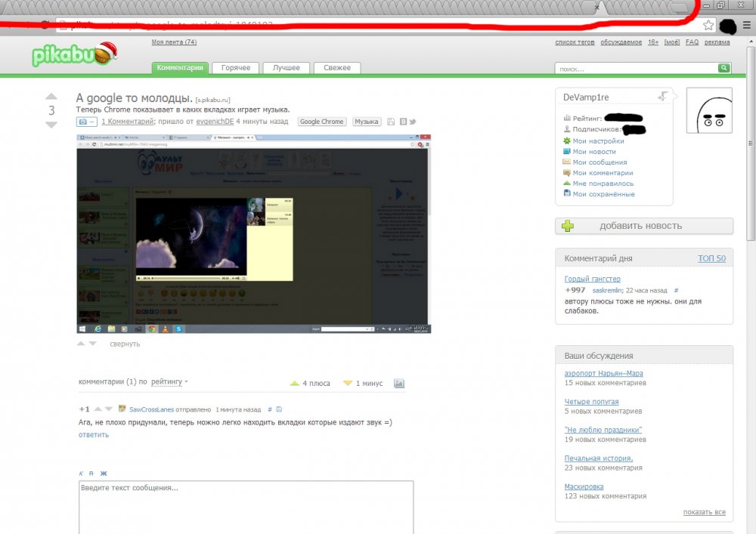Open the 'Мои настройки' link

tap(598, 141)
